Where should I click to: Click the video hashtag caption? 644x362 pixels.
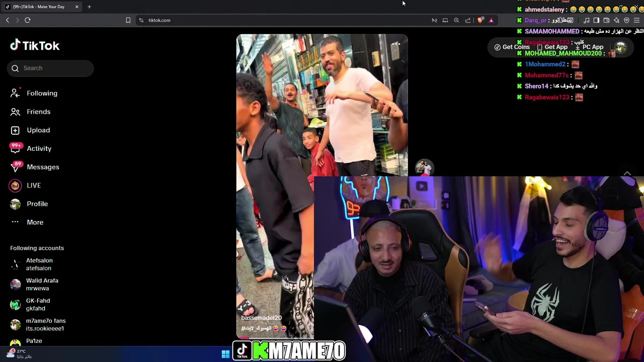[264, 328]
